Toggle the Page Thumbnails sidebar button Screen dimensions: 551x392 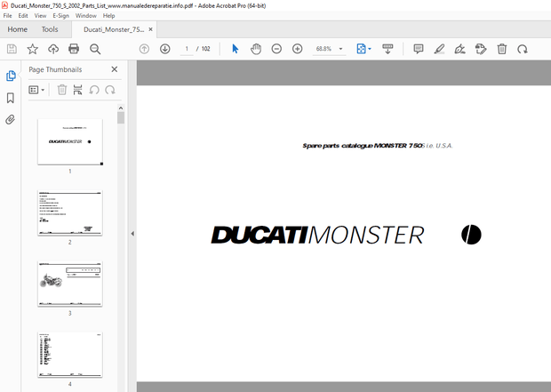[11, 76]
